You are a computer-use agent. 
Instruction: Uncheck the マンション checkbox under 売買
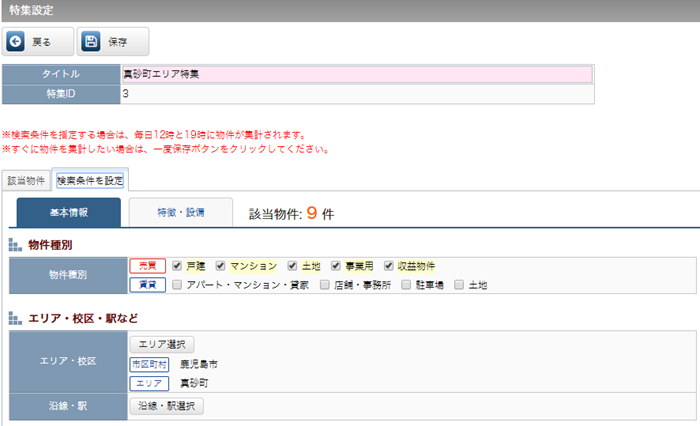pos(220,266)
